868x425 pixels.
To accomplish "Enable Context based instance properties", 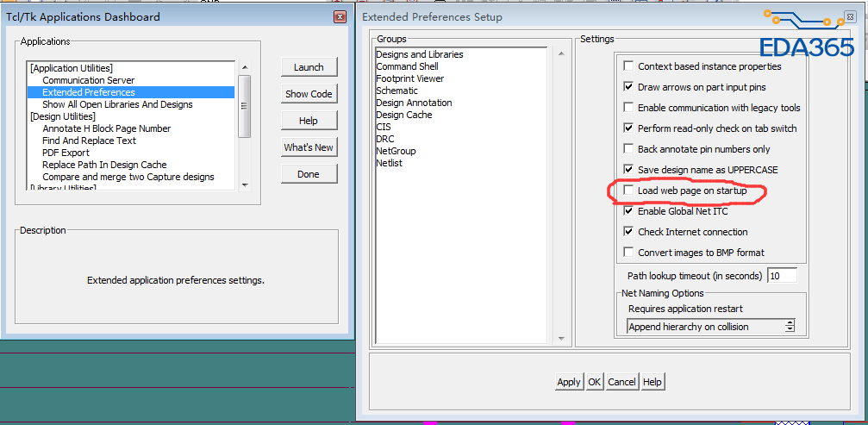I will [x=628, y=66].
